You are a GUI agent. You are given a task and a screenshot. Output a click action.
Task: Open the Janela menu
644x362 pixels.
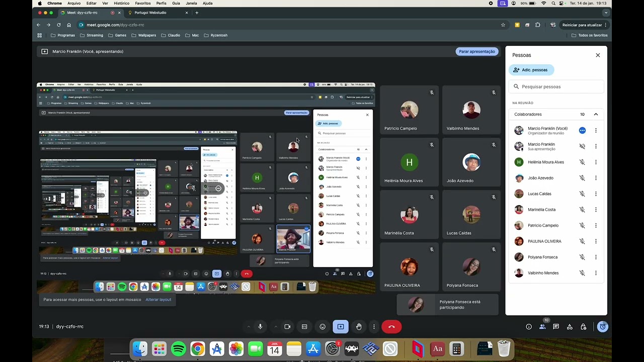191,3
